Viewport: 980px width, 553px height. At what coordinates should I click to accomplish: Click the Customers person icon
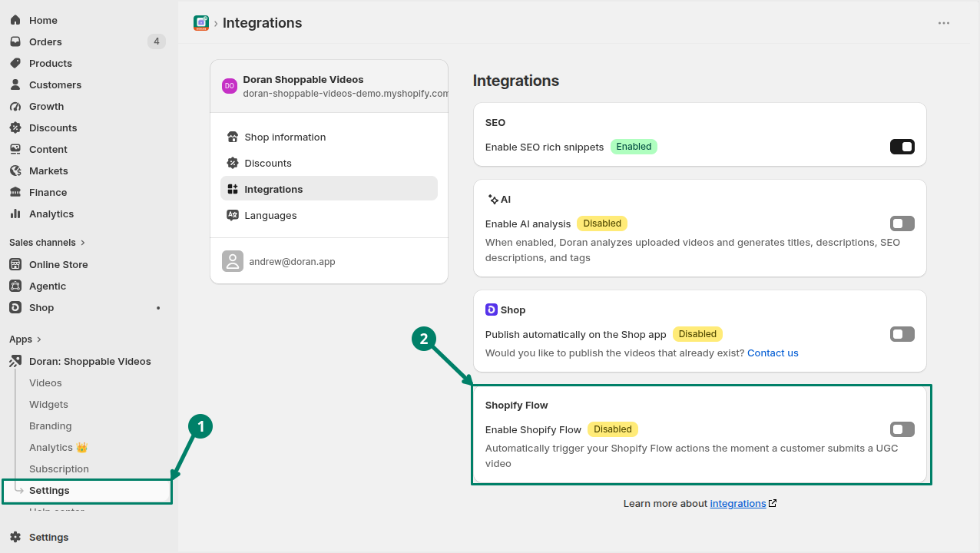click(15, 84)
